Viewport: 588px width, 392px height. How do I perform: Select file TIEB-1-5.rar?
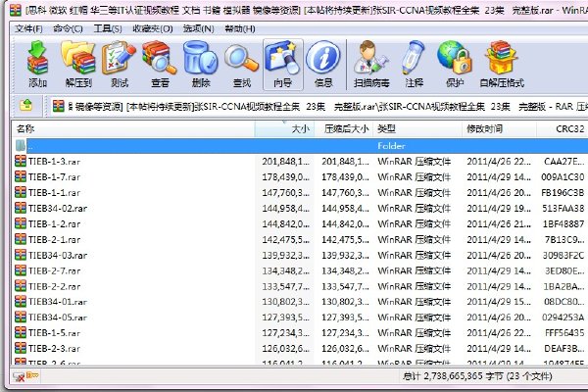(x=54, y=333)
